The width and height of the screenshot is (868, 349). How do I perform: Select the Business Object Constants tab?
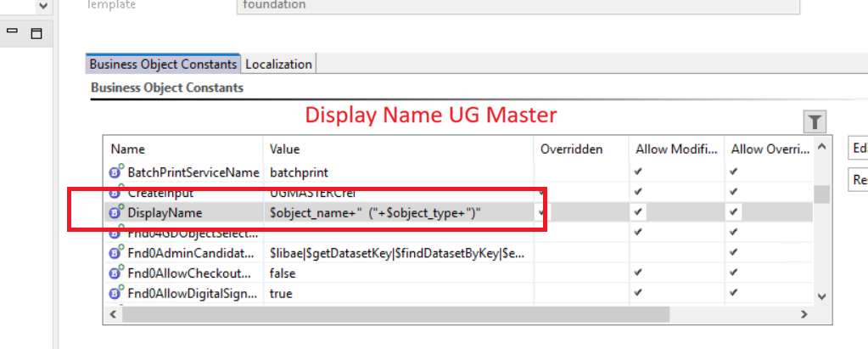163,64
